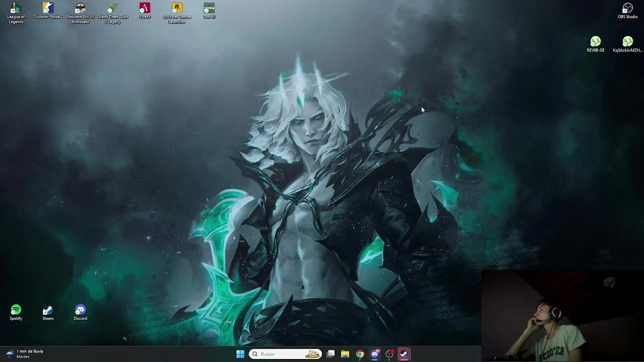The height and width of the screenshot is (362, 644).
Task: Select the Kq3AckiivMZH torrent file
Action: (627, 42)
